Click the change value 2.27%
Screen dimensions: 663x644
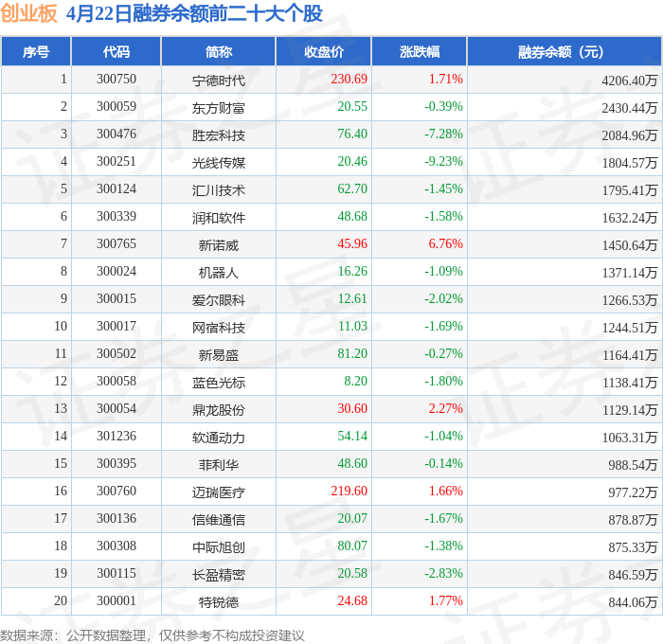446,408
